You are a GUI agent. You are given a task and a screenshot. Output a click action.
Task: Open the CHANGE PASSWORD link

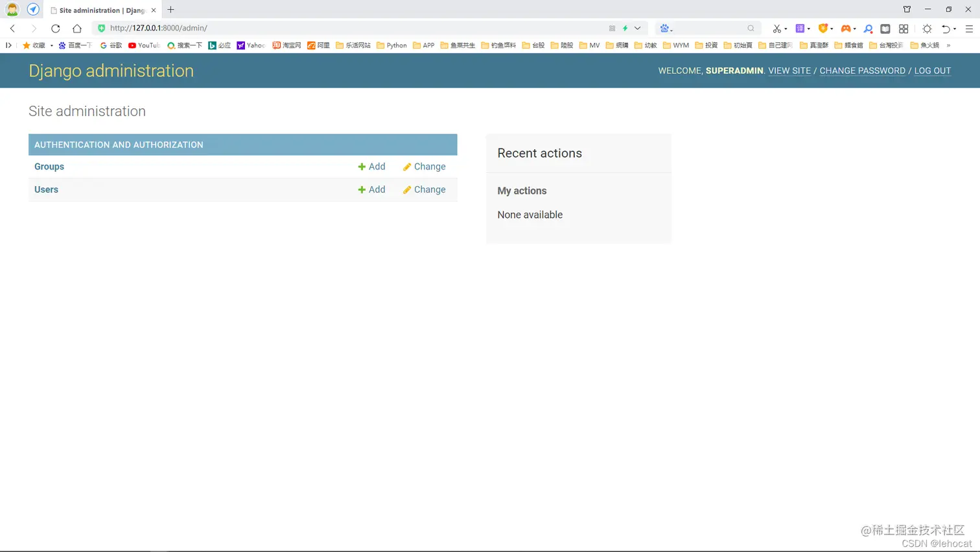click(862, 71)
